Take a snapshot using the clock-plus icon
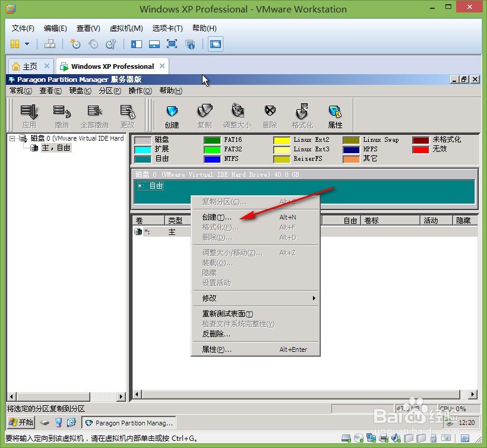The image size is (487, 448). [75, 44]
